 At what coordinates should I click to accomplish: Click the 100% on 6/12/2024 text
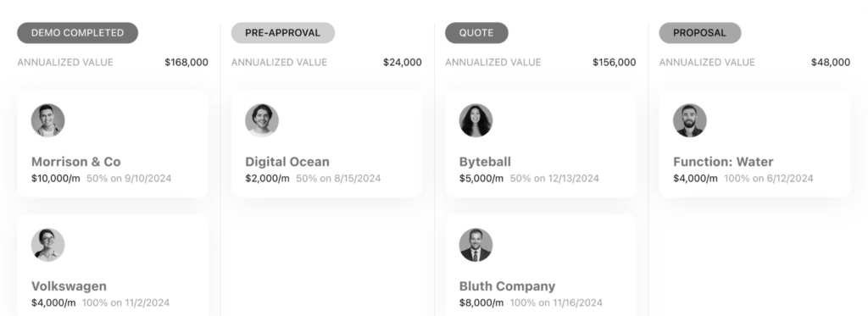point(768,178)
